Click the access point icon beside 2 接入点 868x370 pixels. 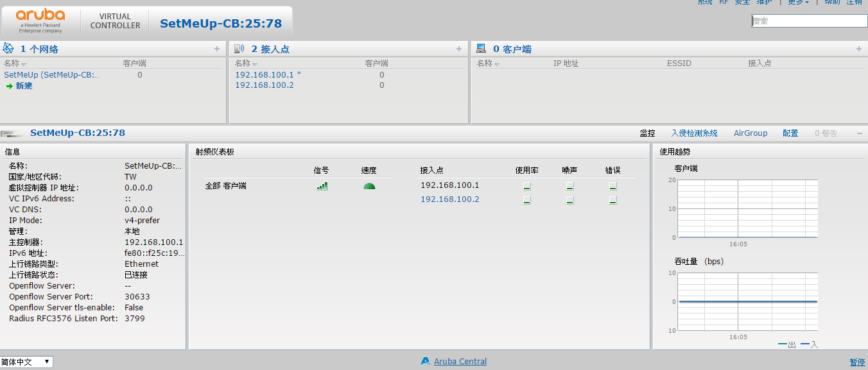click(239, 48)
